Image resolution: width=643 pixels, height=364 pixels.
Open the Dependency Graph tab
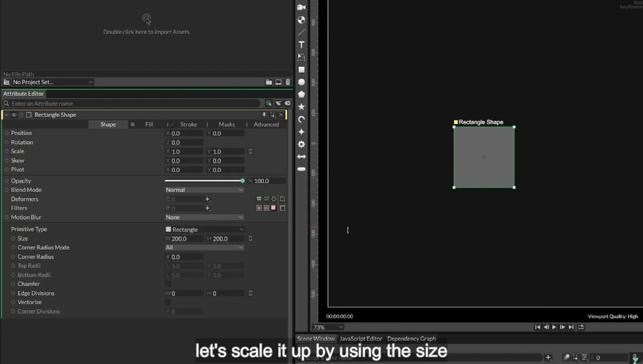(412, 339)
